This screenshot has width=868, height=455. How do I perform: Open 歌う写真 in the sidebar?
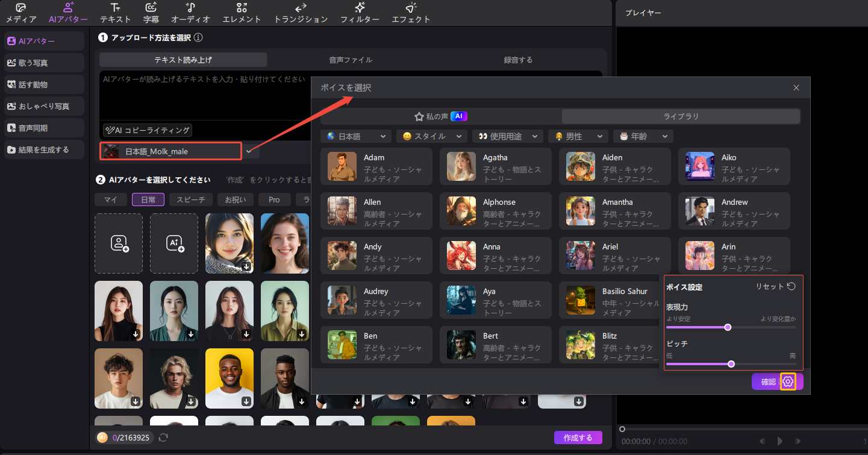point(44,63)
